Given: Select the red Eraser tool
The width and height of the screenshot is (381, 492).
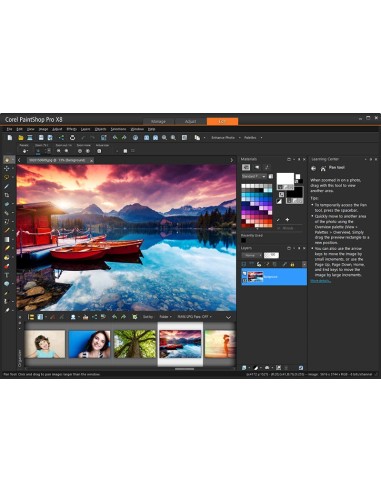Looking at the screenshot, I should click(7, 266).
